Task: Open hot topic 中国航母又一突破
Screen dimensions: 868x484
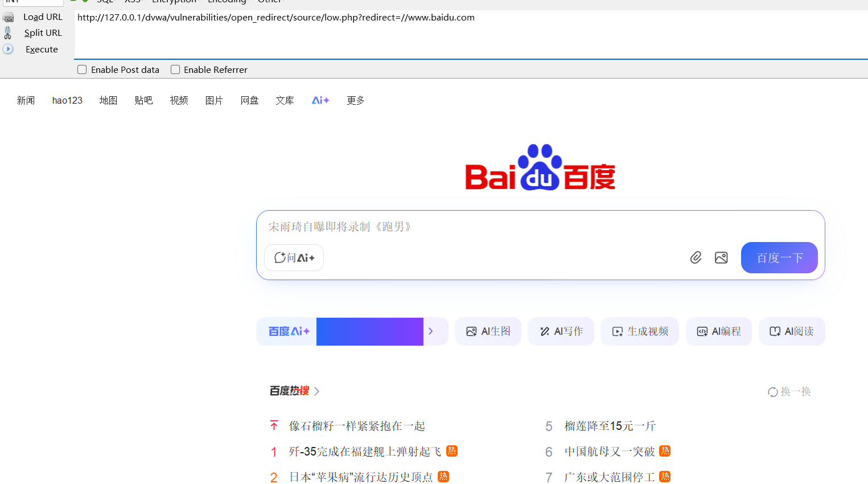Action: [610, 452]
